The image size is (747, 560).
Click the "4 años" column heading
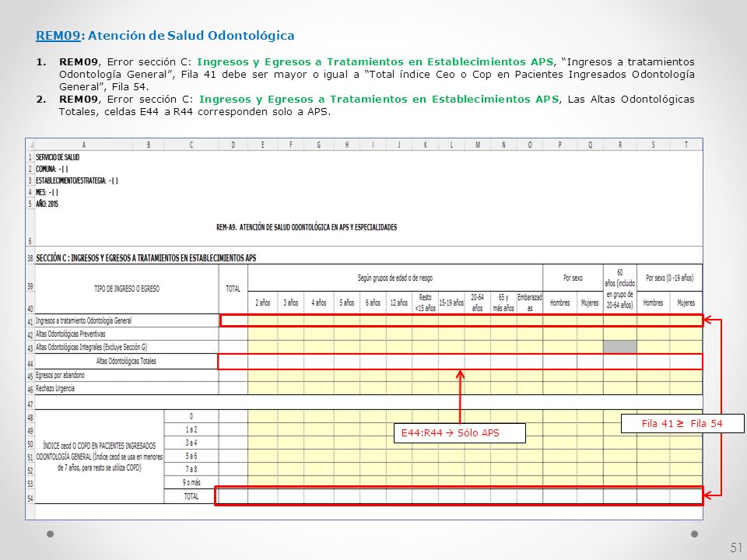click(x=319, y=303)
